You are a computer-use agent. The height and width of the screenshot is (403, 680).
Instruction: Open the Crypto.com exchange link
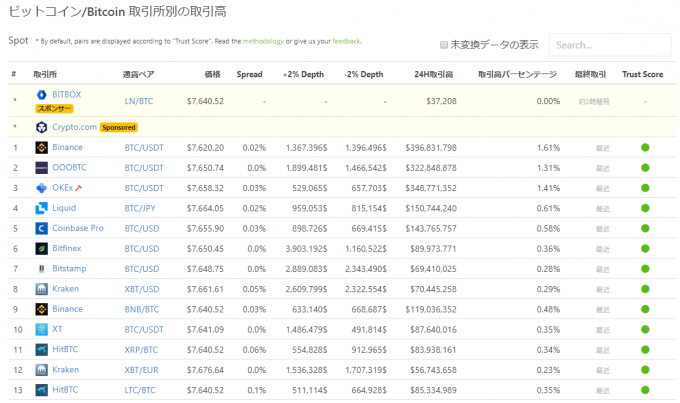click(74, 127)
